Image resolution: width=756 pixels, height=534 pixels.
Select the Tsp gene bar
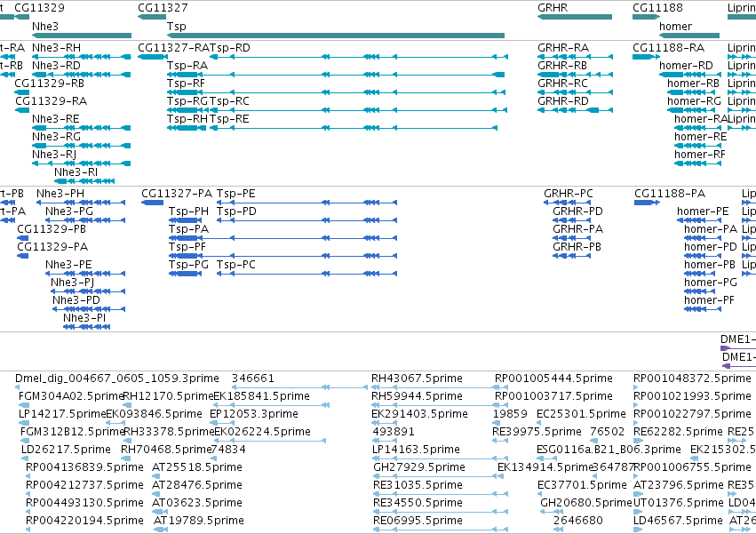[x=336, y=36]
